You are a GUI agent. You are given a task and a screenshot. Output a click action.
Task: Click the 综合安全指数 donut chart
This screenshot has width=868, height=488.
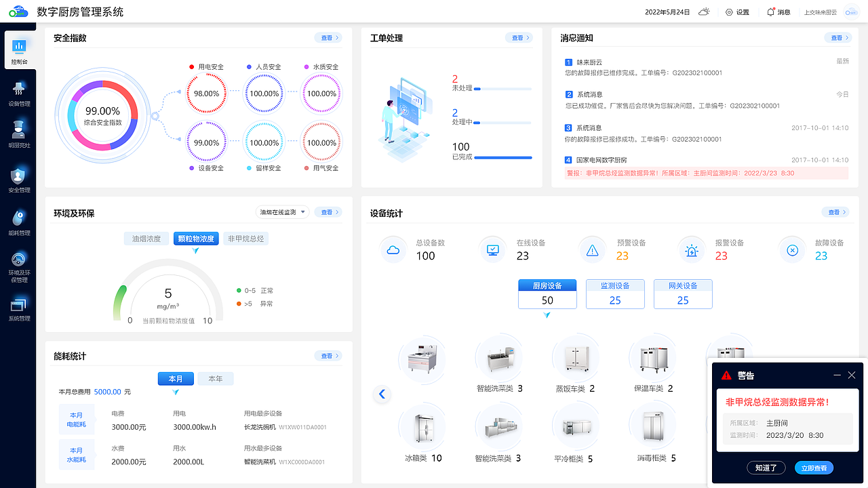click(102, 115)
